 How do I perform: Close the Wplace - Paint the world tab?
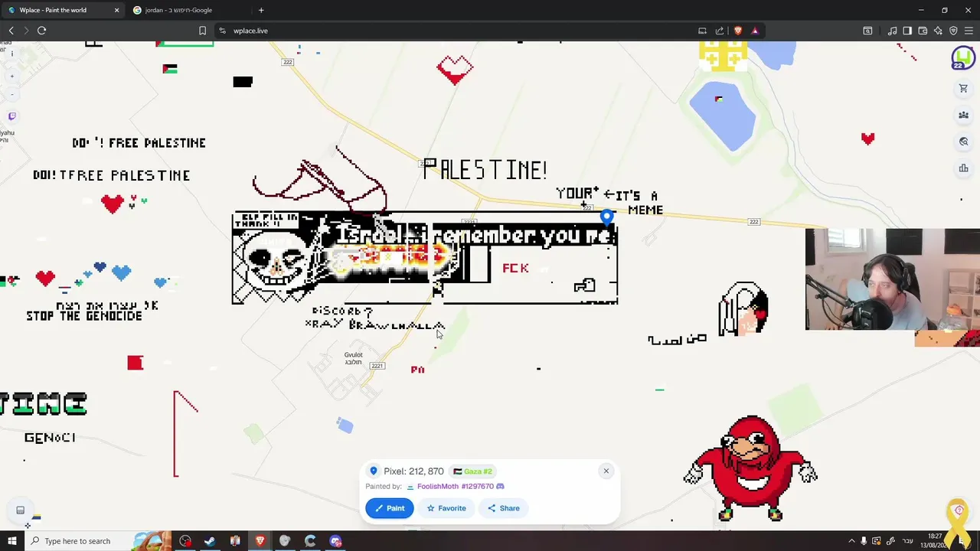[x=116, y=10]
